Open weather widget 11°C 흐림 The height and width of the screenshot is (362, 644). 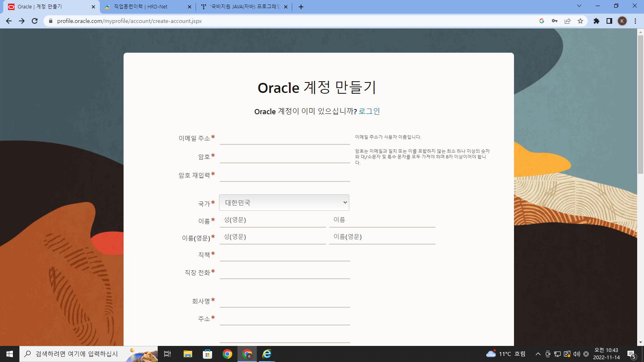pyautogui.click(x=506, y=354)
